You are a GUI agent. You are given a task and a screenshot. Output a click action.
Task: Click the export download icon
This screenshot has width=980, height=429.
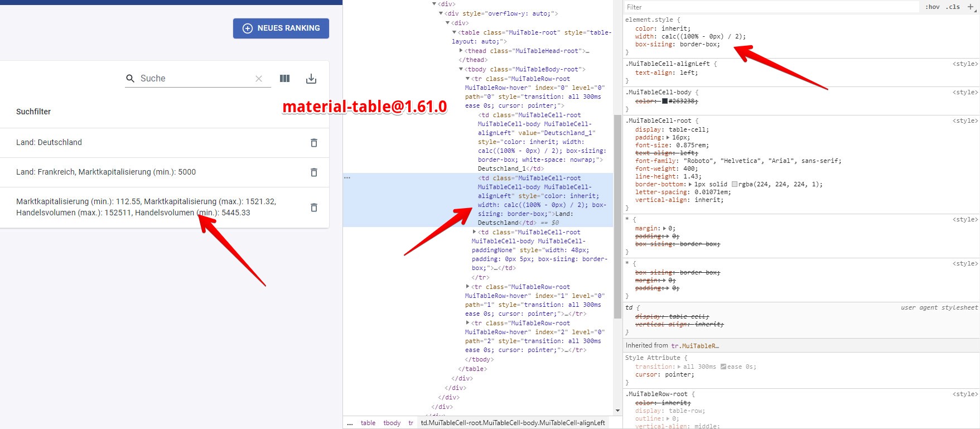pyautogui.click(x=311, y=79)
